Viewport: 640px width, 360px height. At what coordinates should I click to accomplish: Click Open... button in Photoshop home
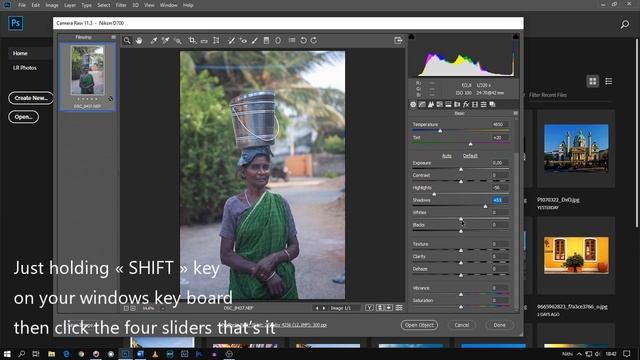(24, 117)
